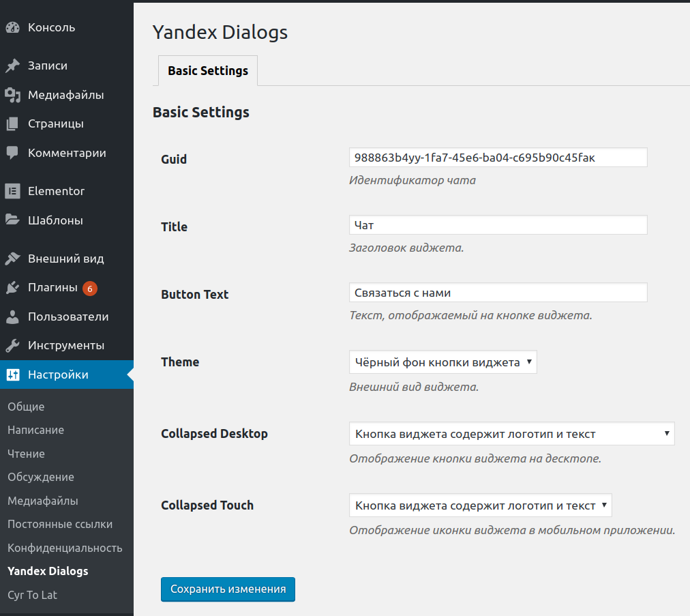Screen dimensions: 690x616
Task: Open Пользователи menu label
Action: [x=68, y=317]
